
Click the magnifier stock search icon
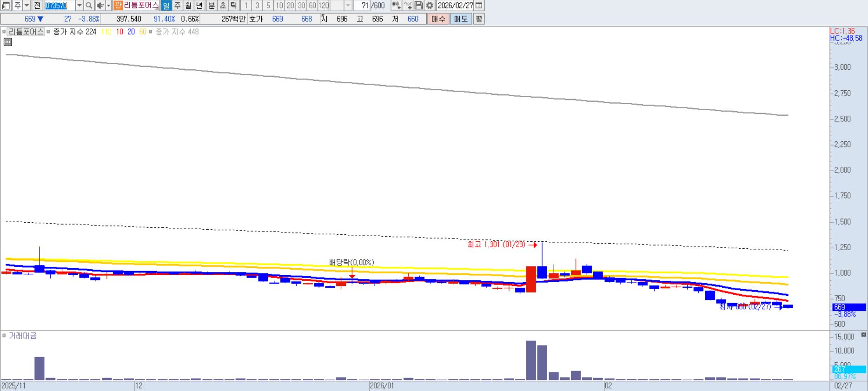pos(89,6)
